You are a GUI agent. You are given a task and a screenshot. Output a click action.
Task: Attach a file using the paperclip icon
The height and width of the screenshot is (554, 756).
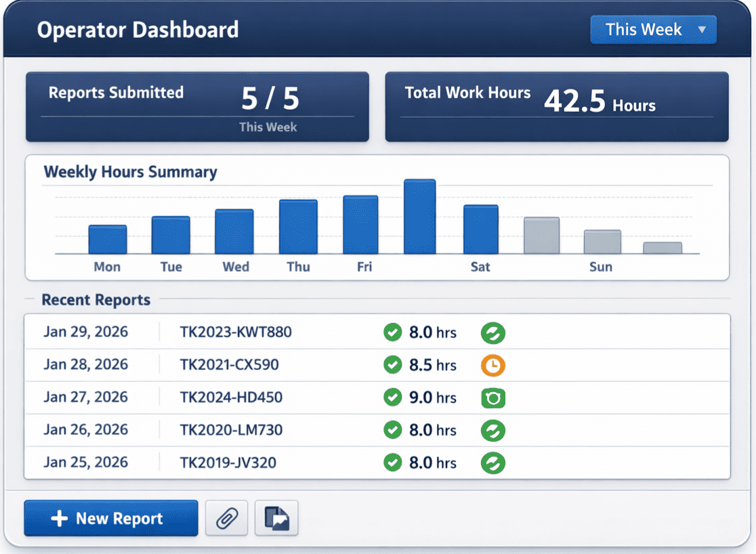226,518
